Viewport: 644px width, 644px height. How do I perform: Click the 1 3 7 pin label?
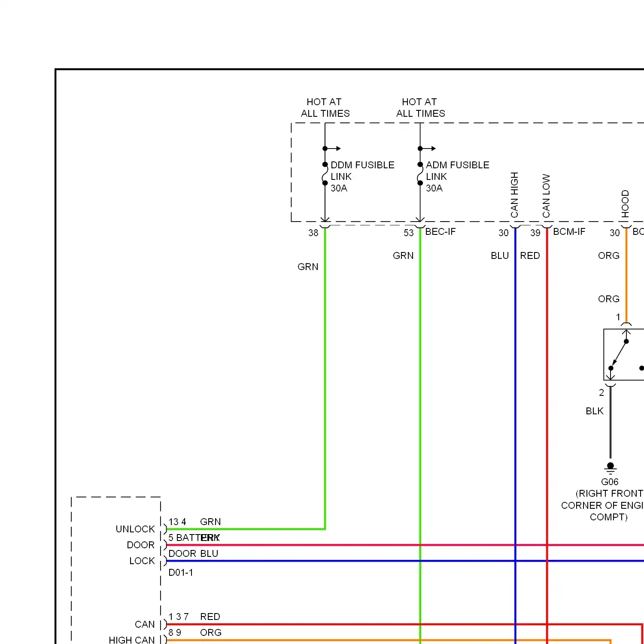(179, 617)
